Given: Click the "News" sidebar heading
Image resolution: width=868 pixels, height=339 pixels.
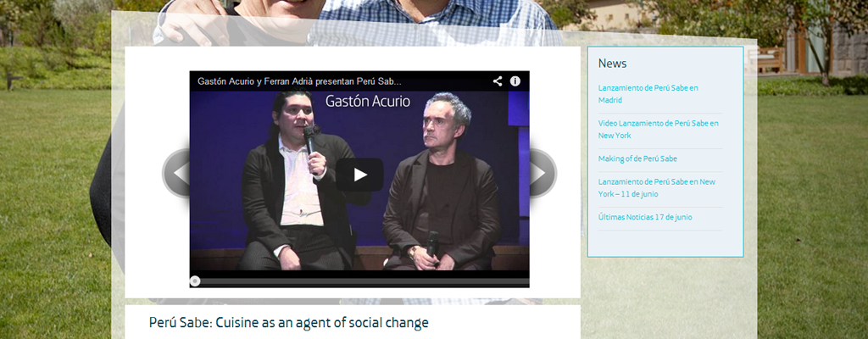Looking at the screenshot, I should click(x=612, y=64).
